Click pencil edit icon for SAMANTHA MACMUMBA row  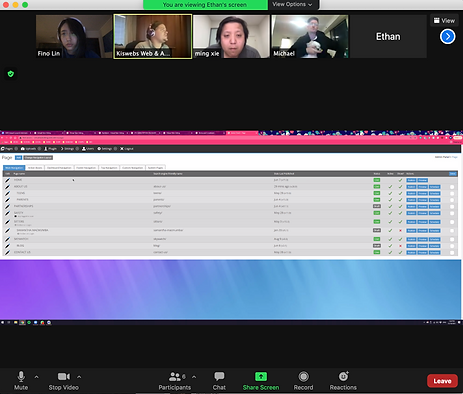tap(7, 231)
